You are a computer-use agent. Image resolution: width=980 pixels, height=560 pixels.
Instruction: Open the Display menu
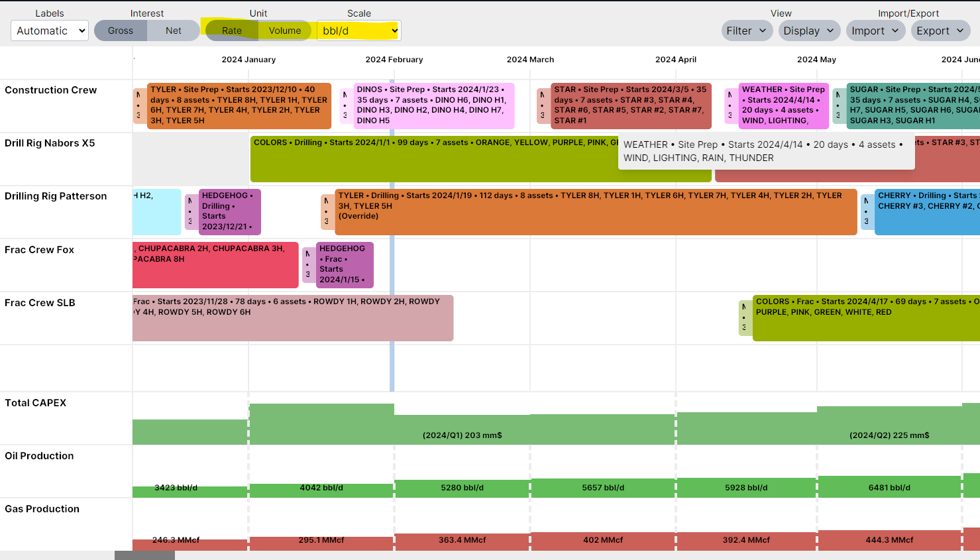[x=810, y=30]
